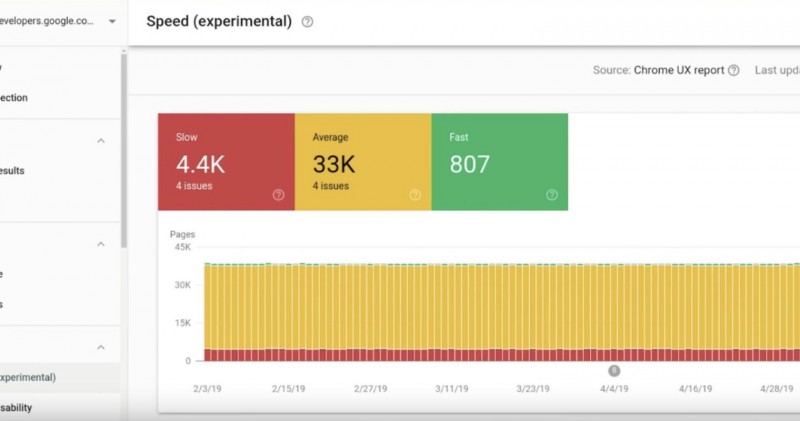
Task: Click help icon next to Chrome UX report
Action: click(734, 71)
